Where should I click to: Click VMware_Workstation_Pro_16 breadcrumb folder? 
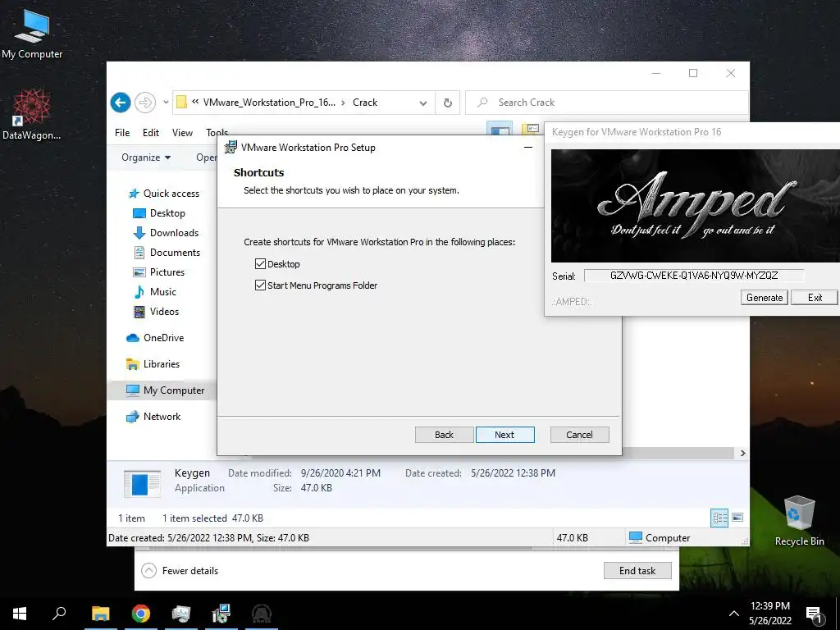tap(269, 103)
